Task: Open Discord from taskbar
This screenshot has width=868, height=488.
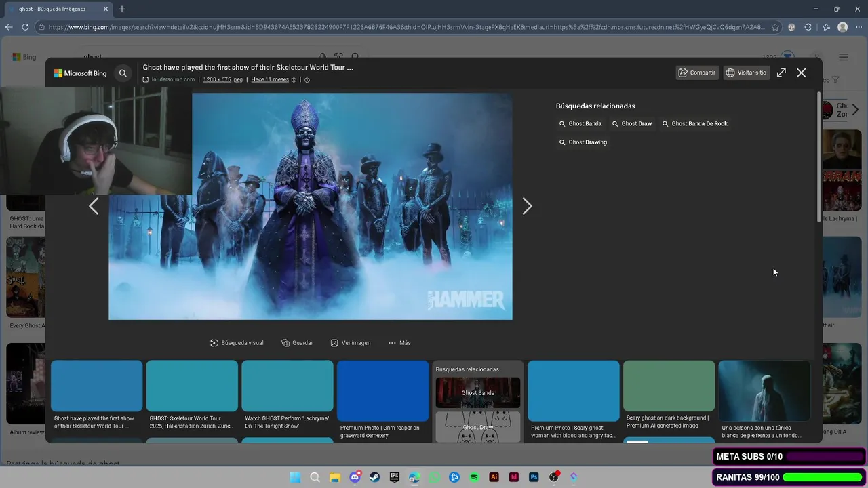Action: point(355,477)
